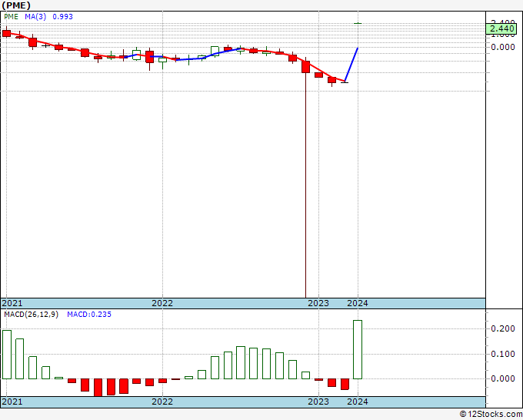Click the 0.200 label on MACD axis
Screen dimensions: 523x420
[503, 328]
